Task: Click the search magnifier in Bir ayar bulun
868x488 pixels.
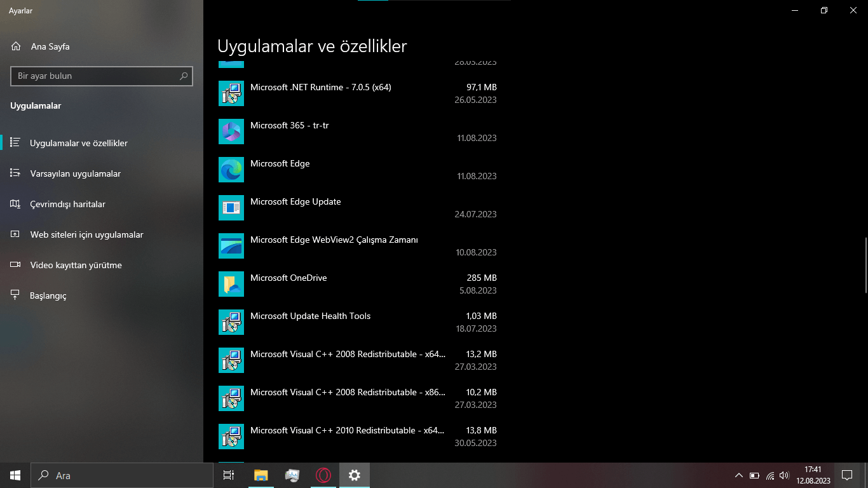Action: [x=184, y=76]
